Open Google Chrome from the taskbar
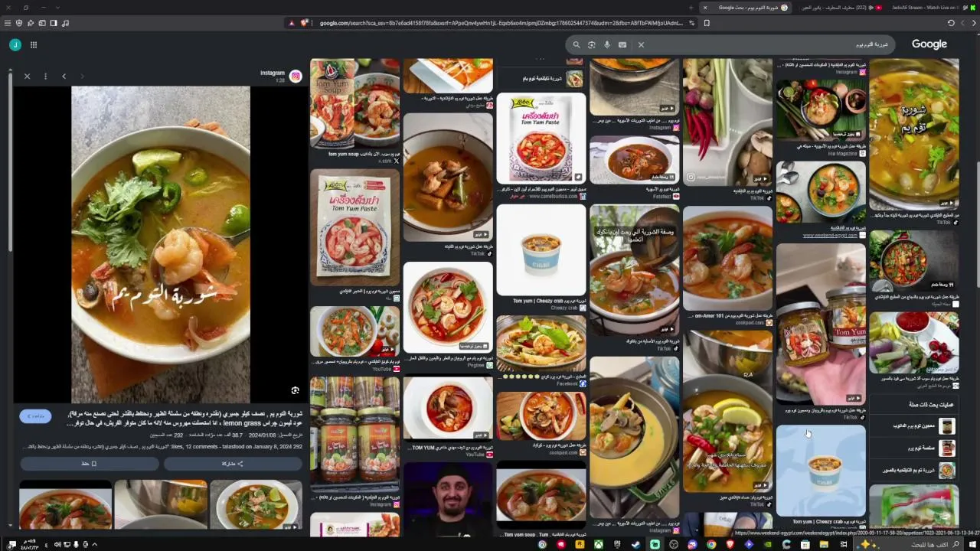Screen dimensions: 980x551 (711, 544)
